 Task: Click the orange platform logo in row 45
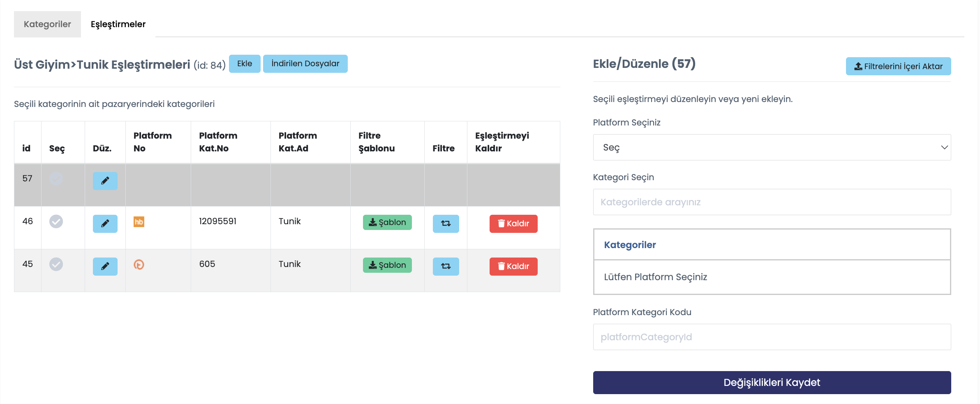[139, 265]
